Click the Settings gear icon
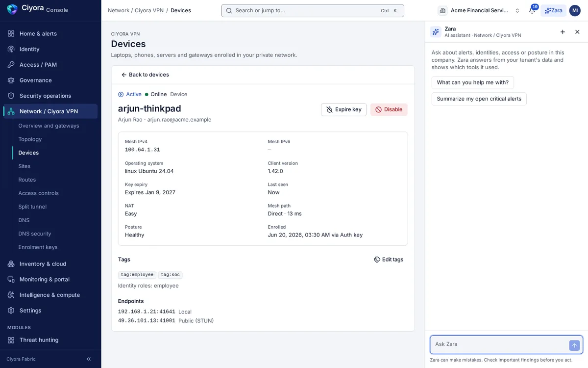This screenshot has height=368, width=588. (x=11, y=311)
